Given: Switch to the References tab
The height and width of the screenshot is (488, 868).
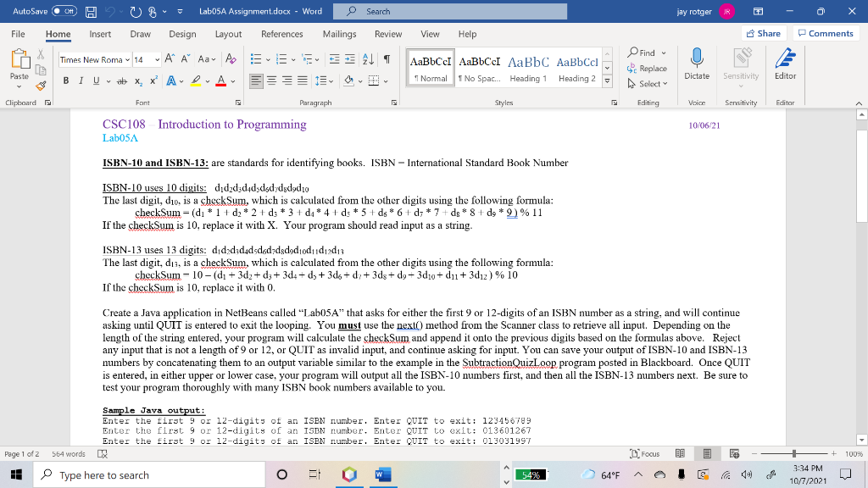Looking at the screenshot, I should click(x=281, y=34).
